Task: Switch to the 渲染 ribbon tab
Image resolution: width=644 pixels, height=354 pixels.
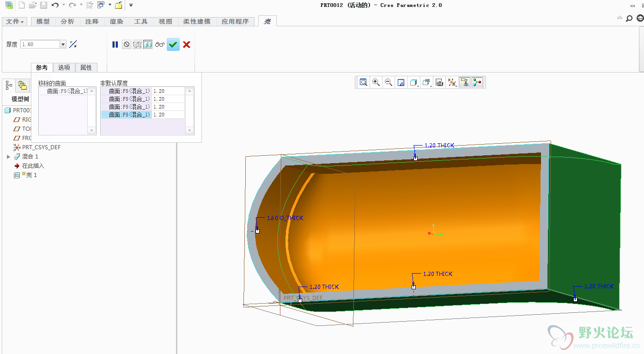Action: pyautogui.click(x=116, y=22)
